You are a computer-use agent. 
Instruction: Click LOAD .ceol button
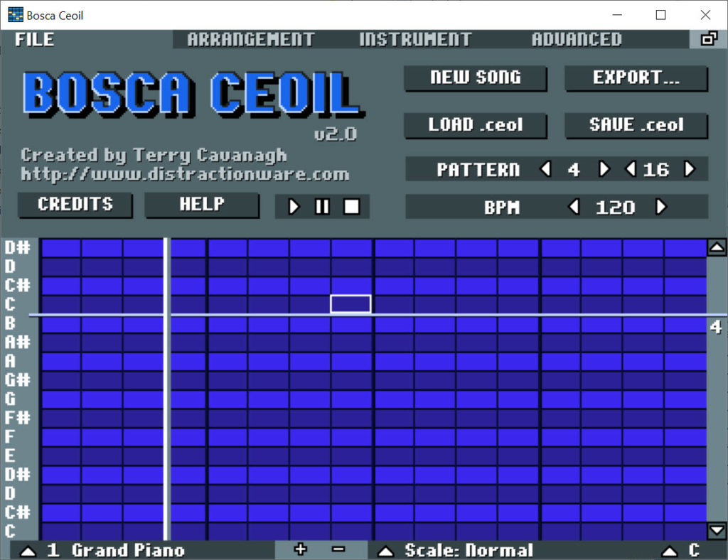pyautogui.click(x=476, y=125)
